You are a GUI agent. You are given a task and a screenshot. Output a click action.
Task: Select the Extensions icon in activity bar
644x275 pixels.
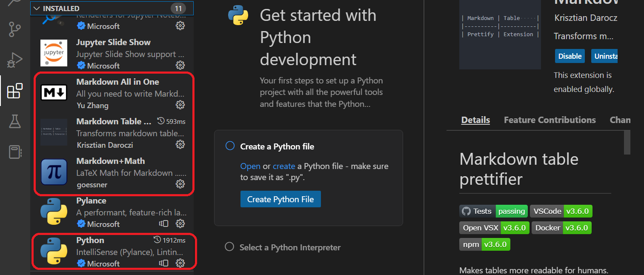pos(15,91)
